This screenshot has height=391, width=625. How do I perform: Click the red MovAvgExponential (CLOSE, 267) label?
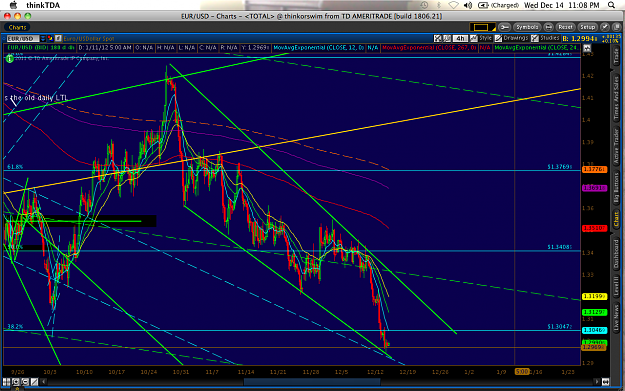pyautogui.click(x=429, y=48)
